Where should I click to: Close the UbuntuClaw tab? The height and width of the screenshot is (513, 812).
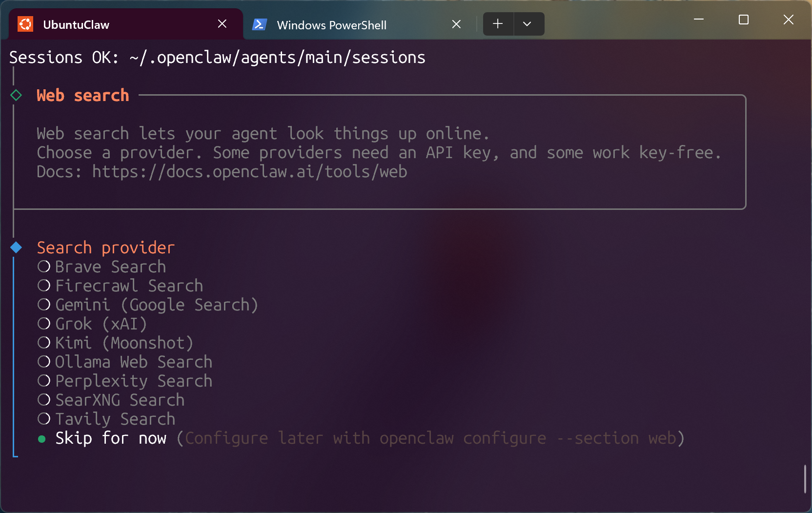[x=222, y=24]
